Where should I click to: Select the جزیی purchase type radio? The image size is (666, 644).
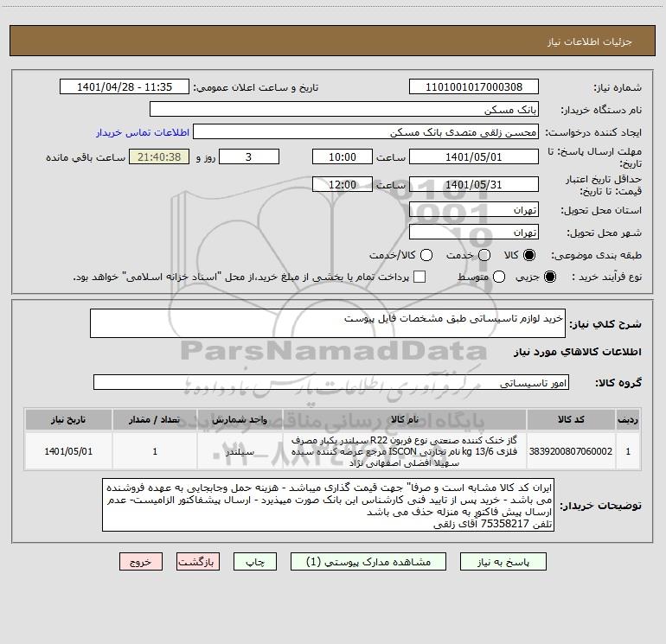[550, 277]
